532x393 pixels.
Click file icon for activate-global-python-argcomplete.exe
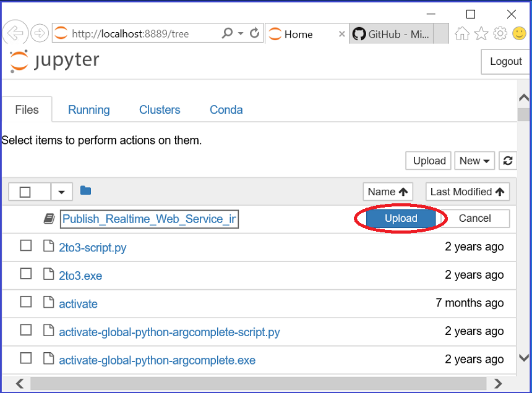[48, 358]
